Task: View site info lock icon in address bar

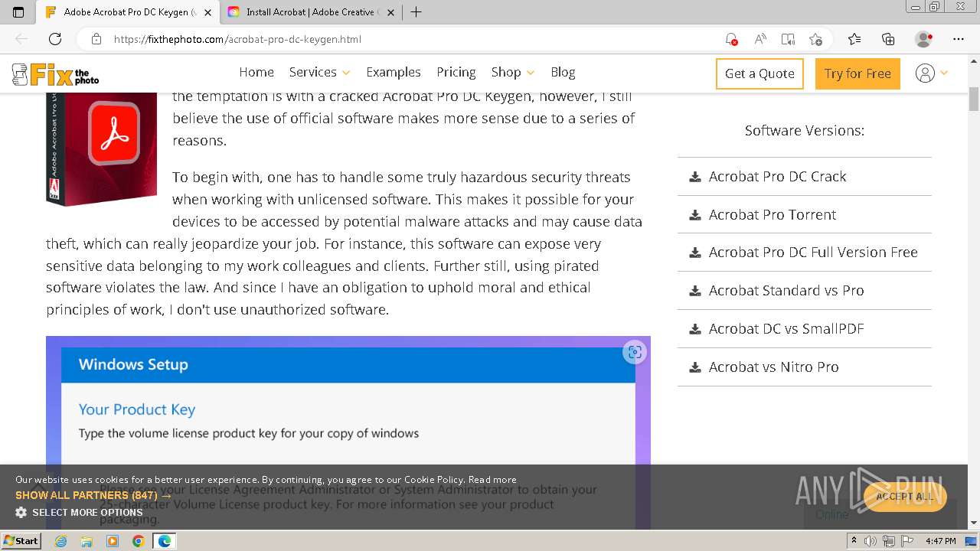Action: pyautogui.click(x=96, y=39)
